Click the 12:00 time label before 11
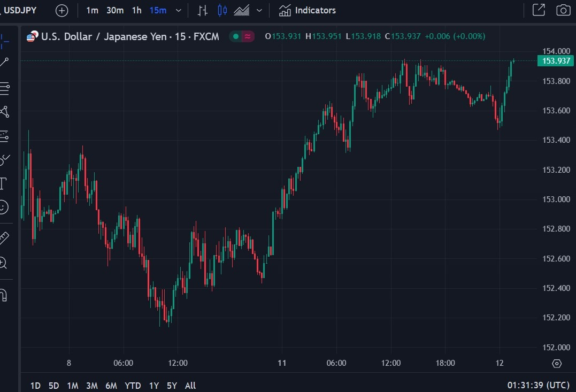The image size is (576, 392). click(178, 363)
